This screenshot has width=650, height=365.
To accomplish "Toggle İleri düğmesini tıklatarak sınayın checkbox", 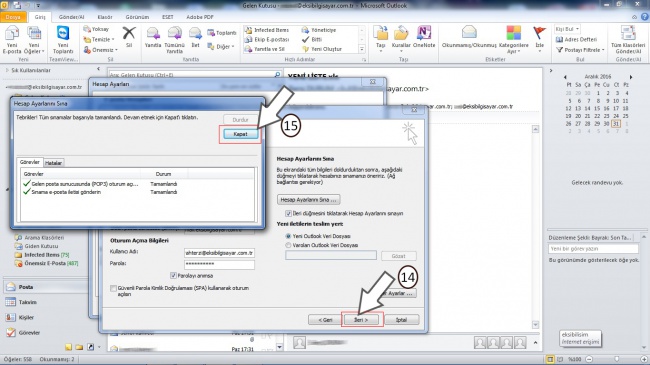I will pos(288,213).
